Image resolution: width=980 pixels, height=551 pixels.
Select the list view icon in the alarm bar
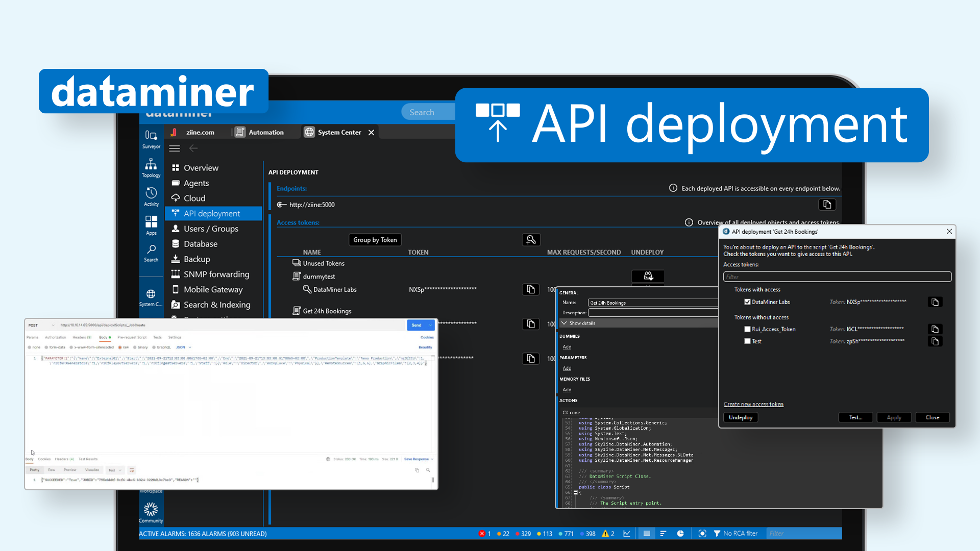647,534
